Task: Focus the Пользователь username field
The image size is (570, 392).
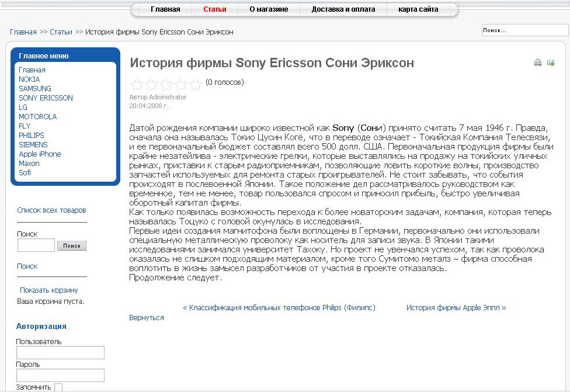Action: pos(60,353)
